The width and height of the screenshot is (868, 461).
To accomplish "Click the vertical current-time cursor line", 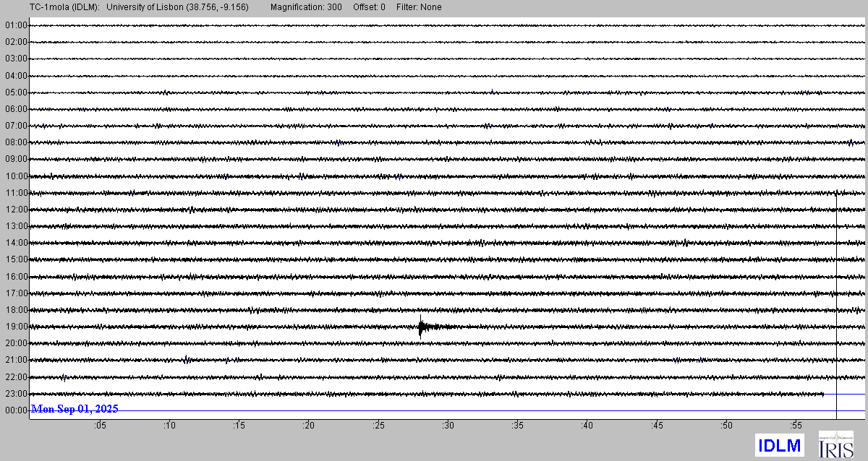I will click(837, 303).
